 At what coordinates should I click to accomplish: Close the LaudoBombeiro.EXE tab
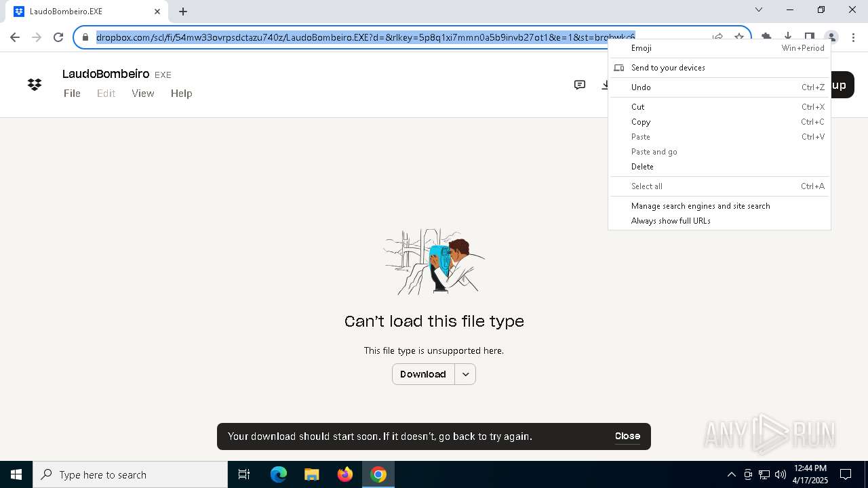157,12
